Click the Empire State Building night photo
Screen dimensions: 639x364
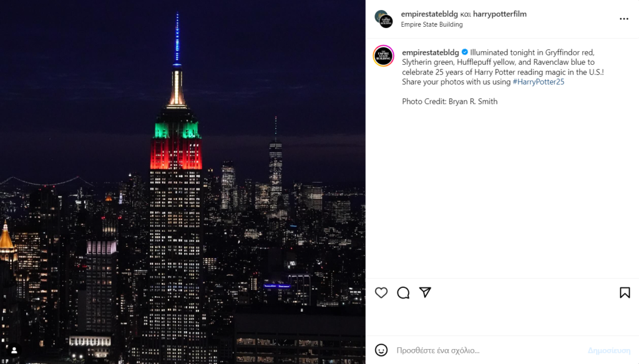point(183,182)
